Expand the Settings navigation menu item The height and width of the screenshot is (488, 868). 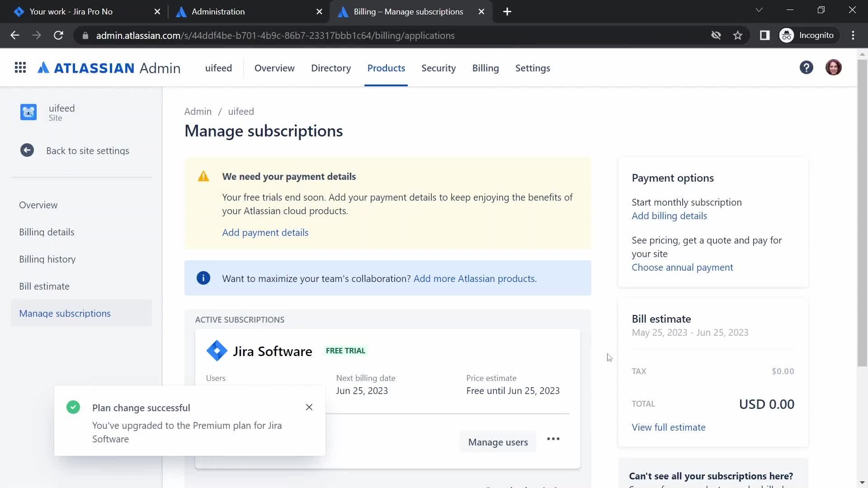(533, 67)
